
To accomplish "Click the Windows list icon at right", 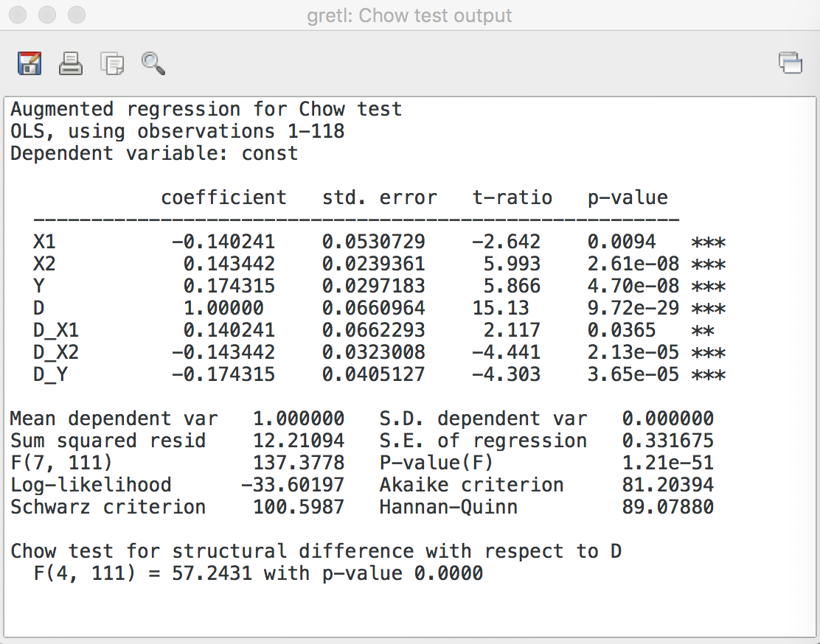I will click(791, 63).
